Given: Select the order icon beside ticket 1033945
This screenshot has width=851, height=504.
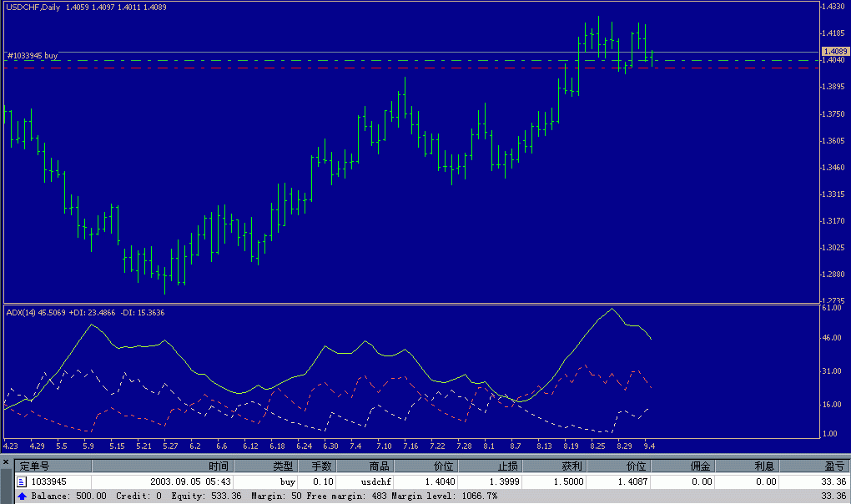Looking at the screenshot, I should [x=22, y=481].
